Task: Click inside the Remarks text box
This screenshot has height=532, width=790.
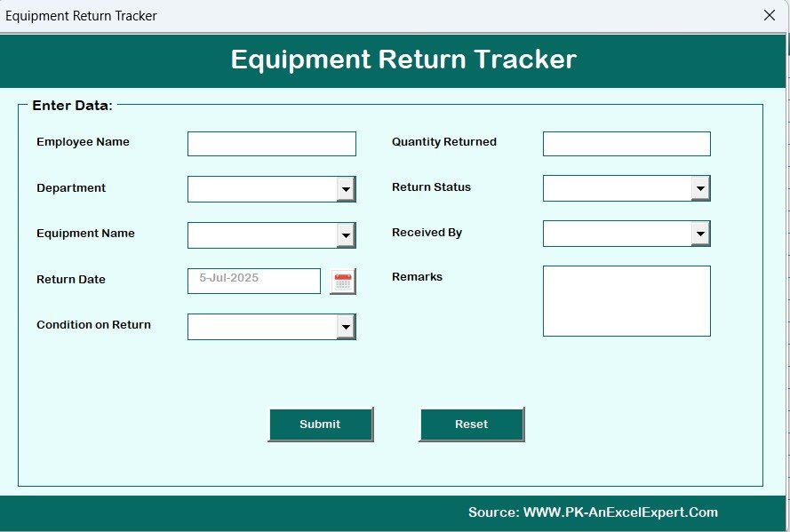Action: pyautogui.click(x=626, y=301)
